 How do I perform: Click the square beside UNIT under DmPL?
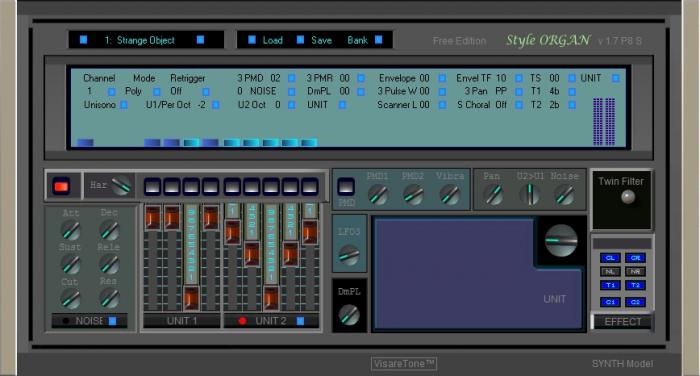point(342,105)
